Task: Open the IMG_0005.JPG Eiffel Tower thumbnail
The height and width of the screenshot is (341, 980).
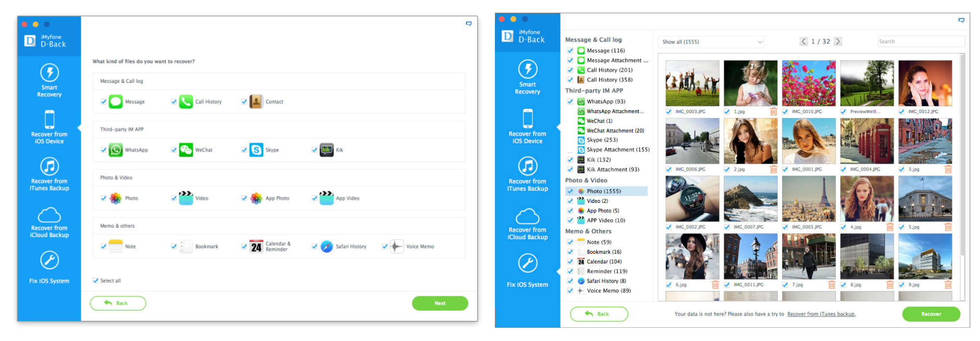Action: coord(809,199)
